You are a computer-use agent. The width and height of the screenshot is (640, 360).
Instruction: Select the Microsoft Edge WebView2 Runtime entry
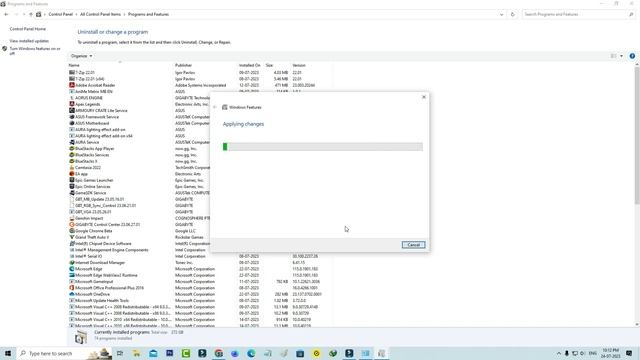106,275
